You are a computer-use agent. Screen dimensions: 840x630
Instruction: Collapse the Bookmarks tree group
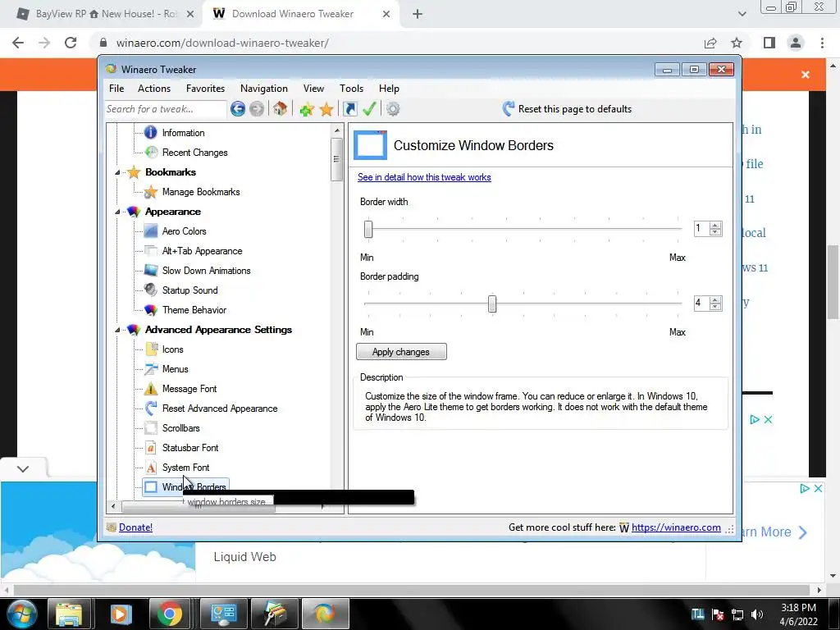click(117, 172)
